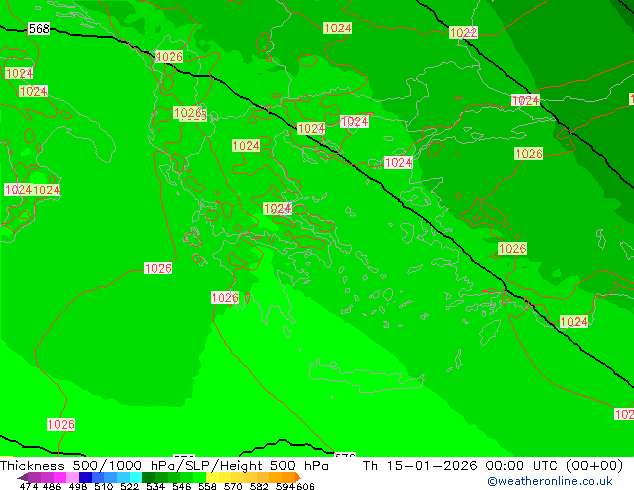The width and height of the screenshot is (634, 490).
Task: Click legend value 522
Action: pos(129,486)
